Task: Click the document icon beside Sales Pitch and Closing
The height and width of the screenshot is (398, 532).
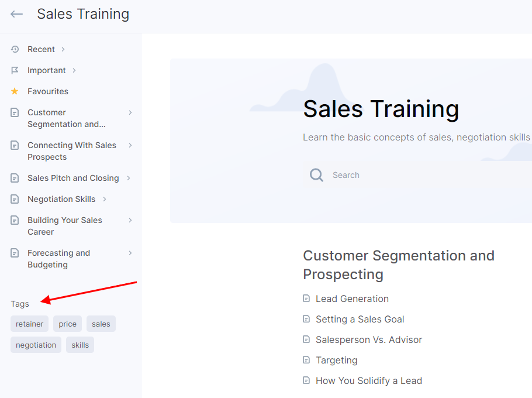Action: coord(15,178)
